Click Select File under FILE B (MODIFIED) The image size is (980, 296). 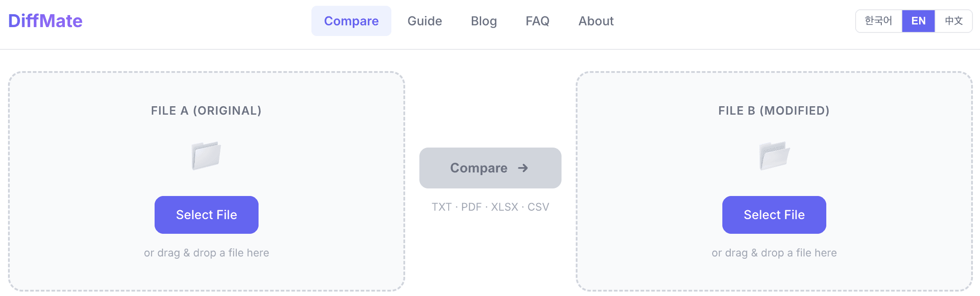point(774,215)
